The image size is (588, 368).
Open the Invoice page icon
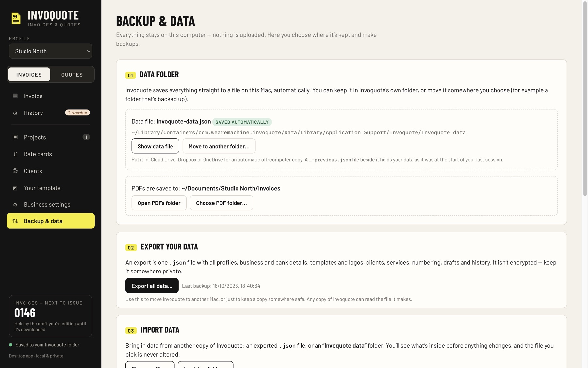[15, 96]
